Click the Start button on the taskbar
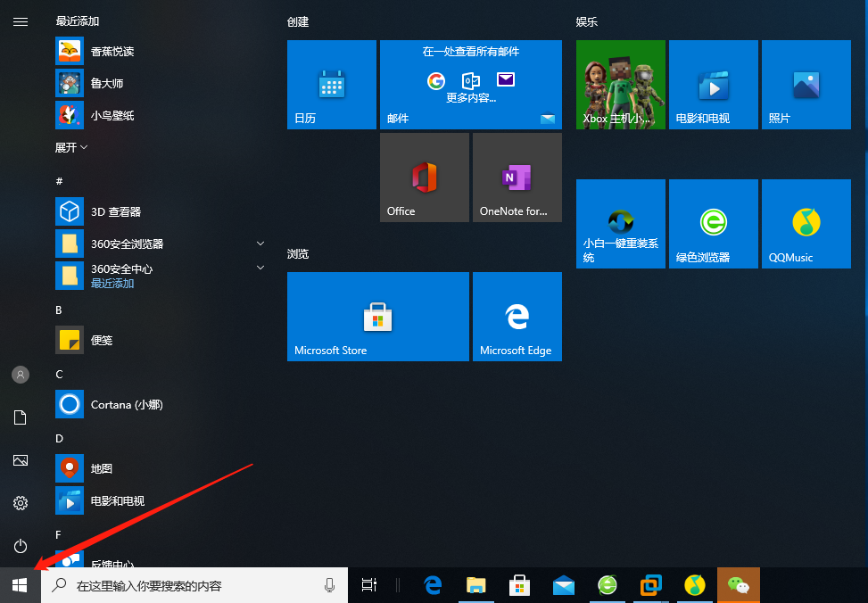The height and width of the screenshot is (603, 868). pyautogui.click(x=20, y=585)
